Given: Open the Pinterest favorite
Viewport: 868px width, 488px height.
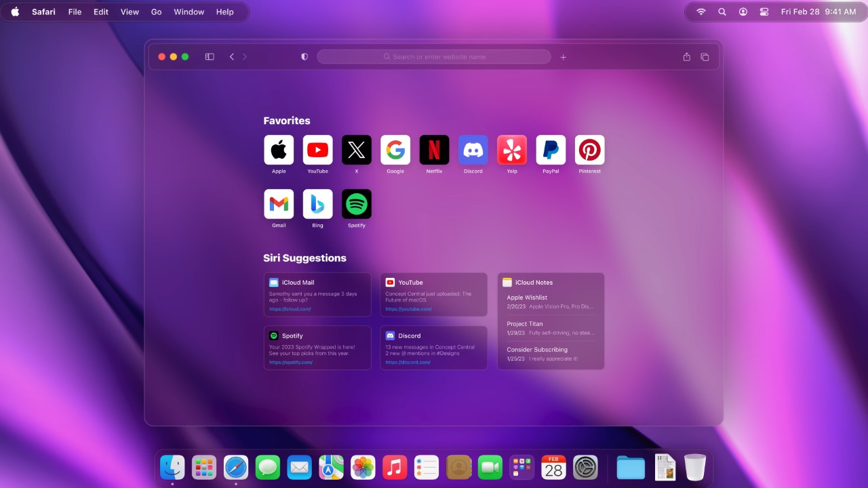Looking at the screenshot, I should point(589,150).
